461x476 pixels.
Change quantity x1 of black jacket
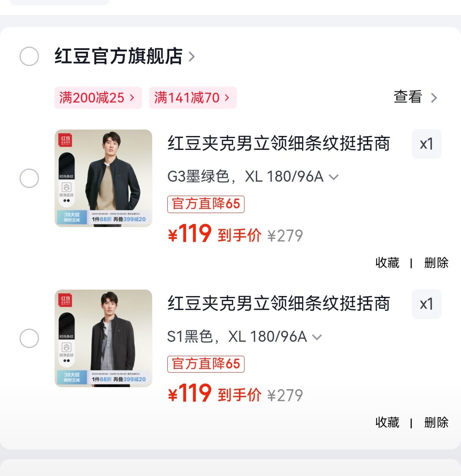click(426, 304)
